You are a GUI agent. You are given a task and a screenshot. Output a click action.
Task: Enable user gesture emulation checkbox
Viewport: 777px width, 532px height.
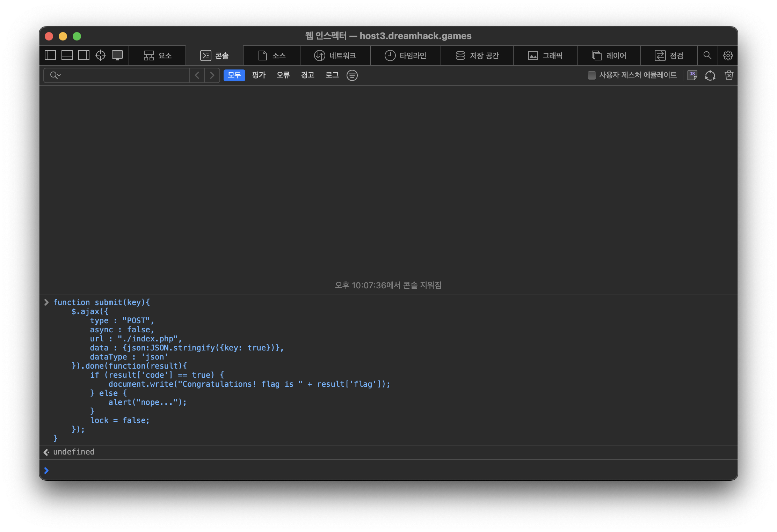click(592, 75)
